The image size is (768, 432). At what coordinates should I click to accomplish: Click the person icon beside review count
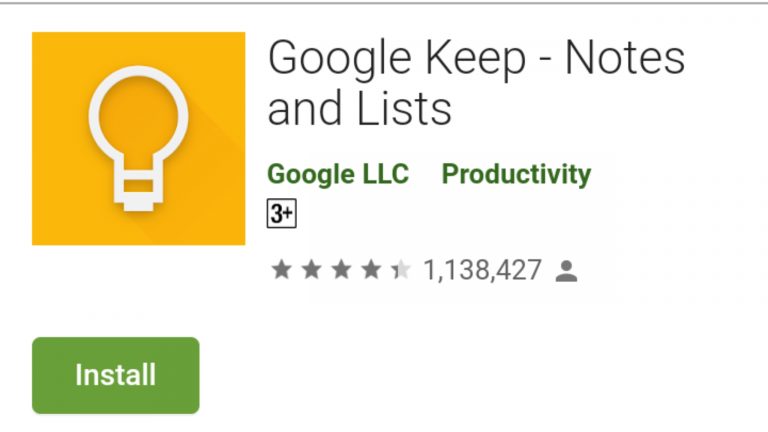click(567, 271)
